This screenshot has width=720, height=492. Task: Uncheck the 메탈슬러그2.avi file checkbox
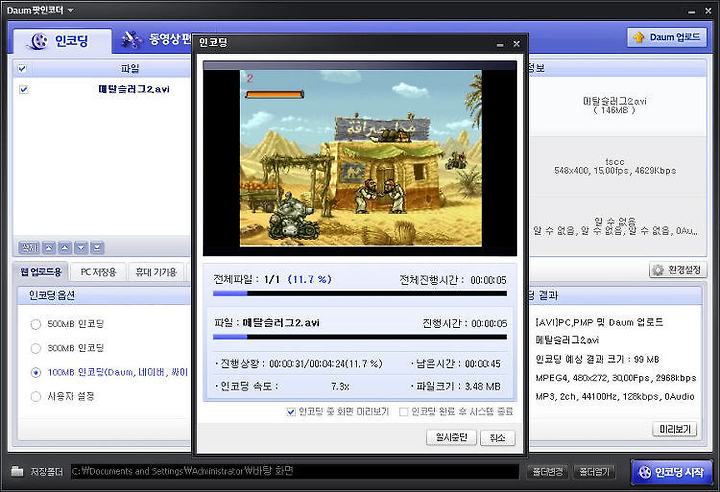coord(23,89)
